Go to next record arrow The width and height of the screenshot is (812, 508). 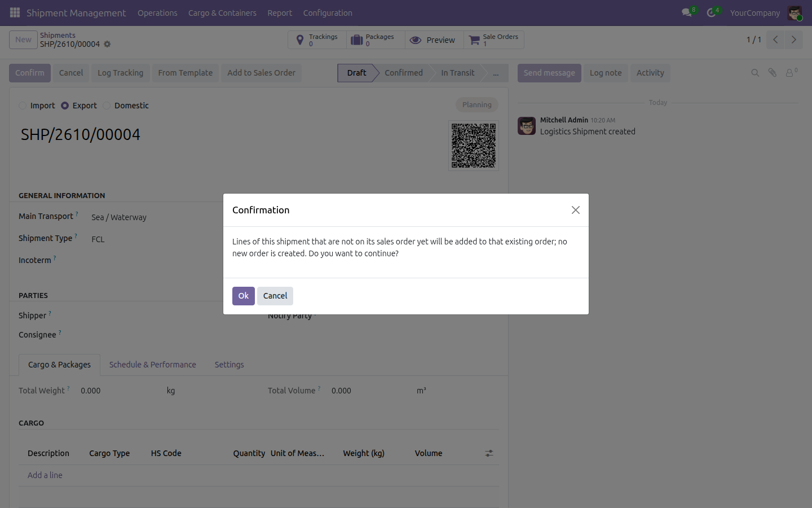[x=793, y=40]
